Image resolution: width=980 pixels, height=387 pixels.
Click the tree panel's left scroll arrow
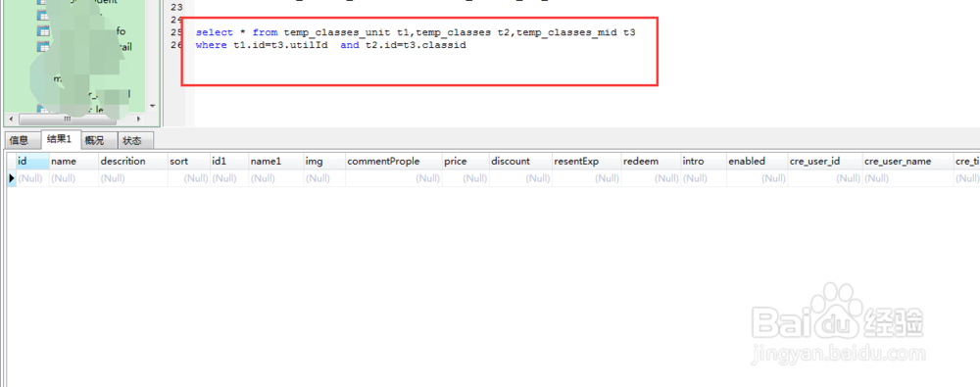tap(10, 119)
